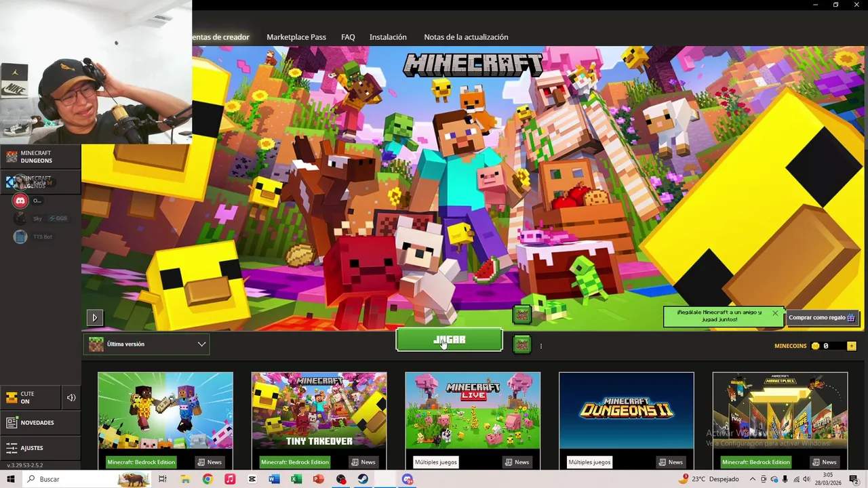Open the Marketplace Pass tab
Screen dimensions: 868x488
(296, 37)
